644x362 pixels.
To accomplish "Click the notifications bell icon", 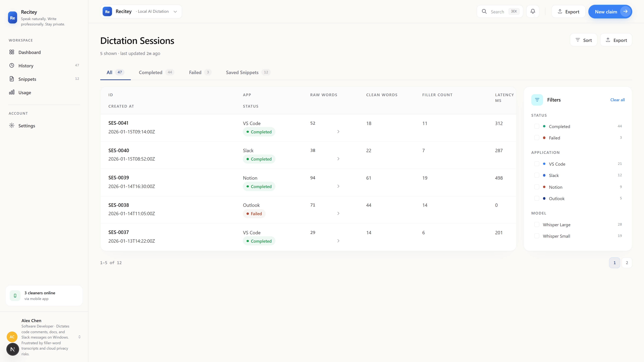I will point(533,12).
